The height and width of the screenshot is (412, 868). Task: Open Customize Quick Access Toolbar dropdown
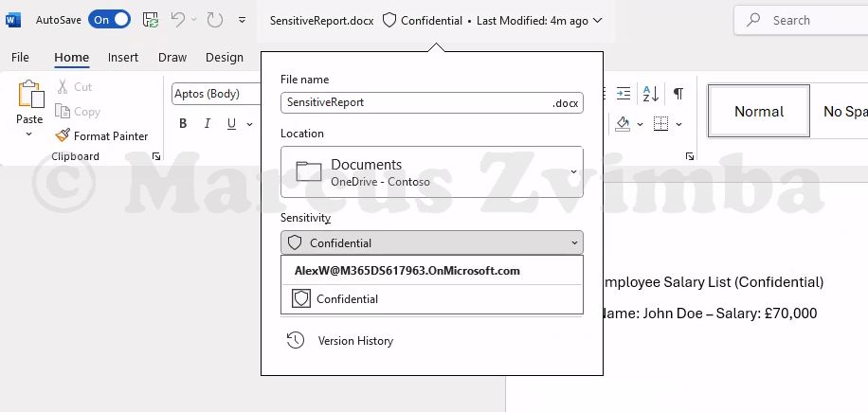(x=242, y=20)
